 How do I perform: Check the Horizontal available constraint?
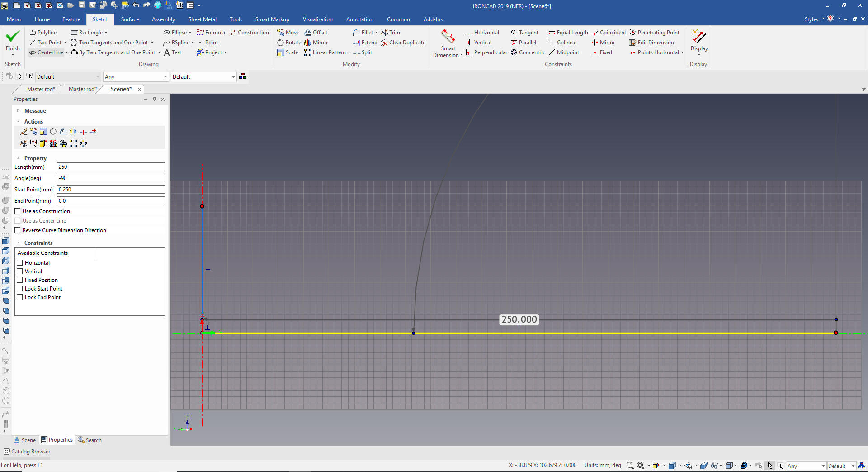tap(20, 263)
